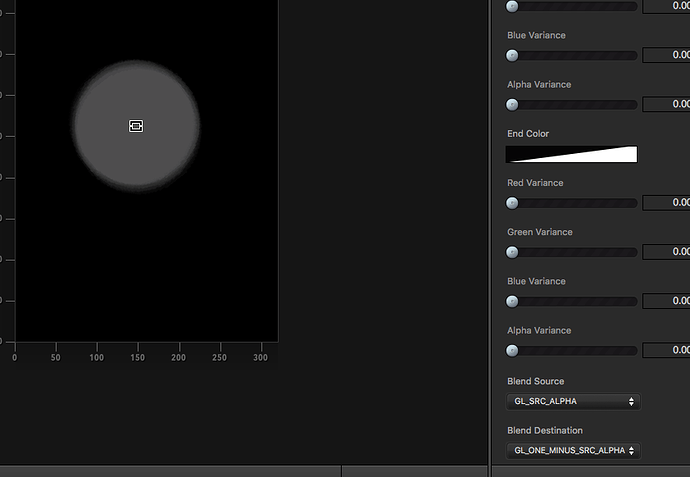Select the Red Variance value field
Image resolution: width=690 pixels, height=477 pixels.
coord(666,202)
